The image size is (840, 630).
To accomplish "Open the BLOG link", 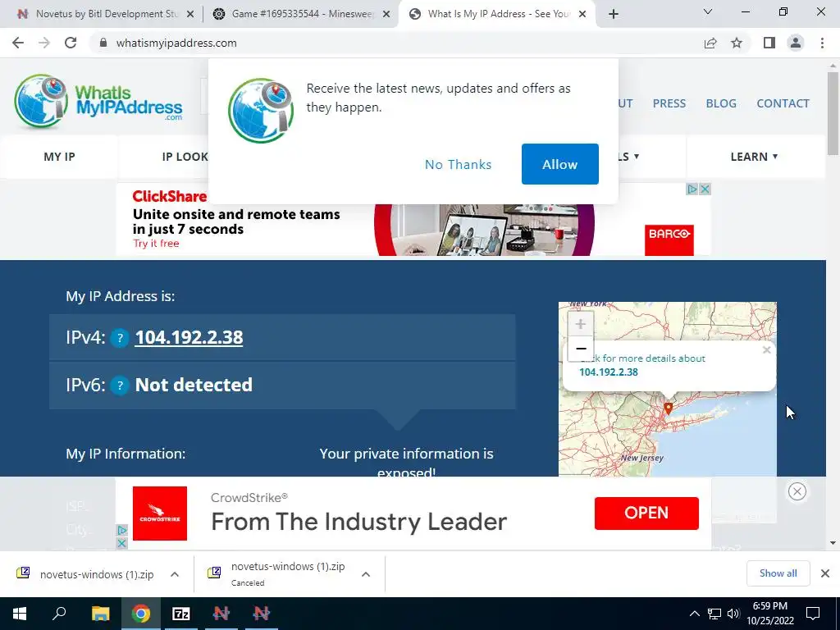I will point(721,103).
